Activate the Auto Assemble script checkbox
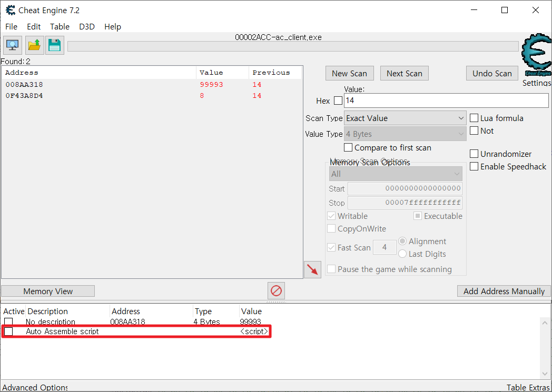This screenshot has height=392, width=552. [x=8, y=331]
